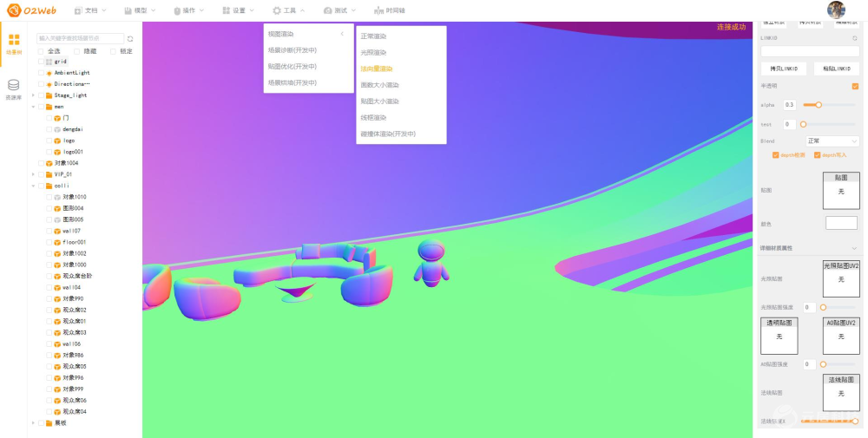
Task: Expand the 展板 tree node arrow
Action: point(34,423)
